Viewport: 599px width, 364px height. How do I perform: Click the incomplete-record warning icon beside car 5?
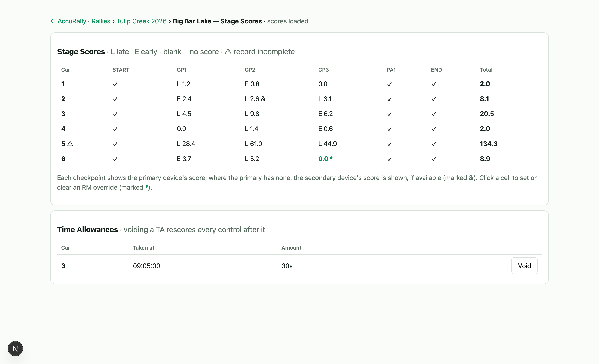click(x=70, y=144)
